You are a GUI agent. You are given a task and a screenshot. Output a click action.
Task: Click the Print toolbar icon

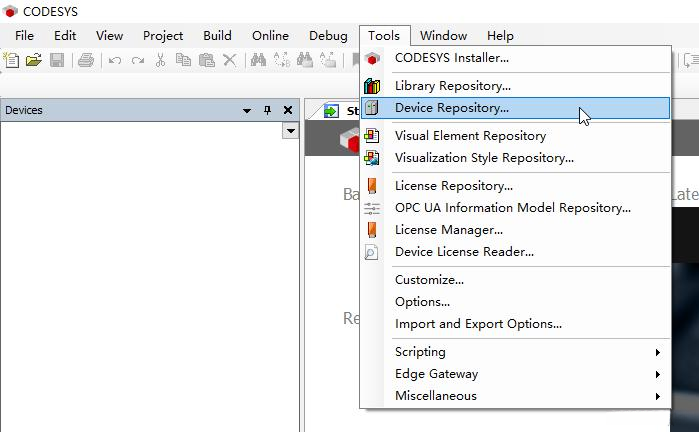click(x=86, y=60)
